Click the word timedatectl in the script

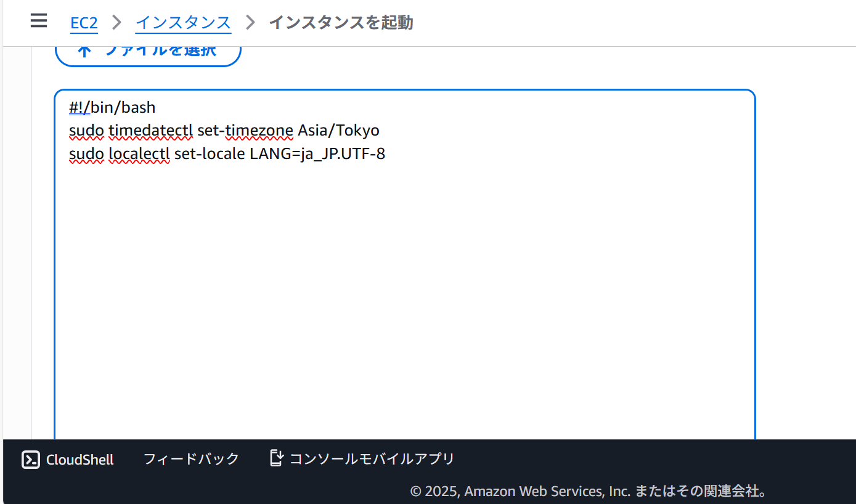[x=151, y=130]
